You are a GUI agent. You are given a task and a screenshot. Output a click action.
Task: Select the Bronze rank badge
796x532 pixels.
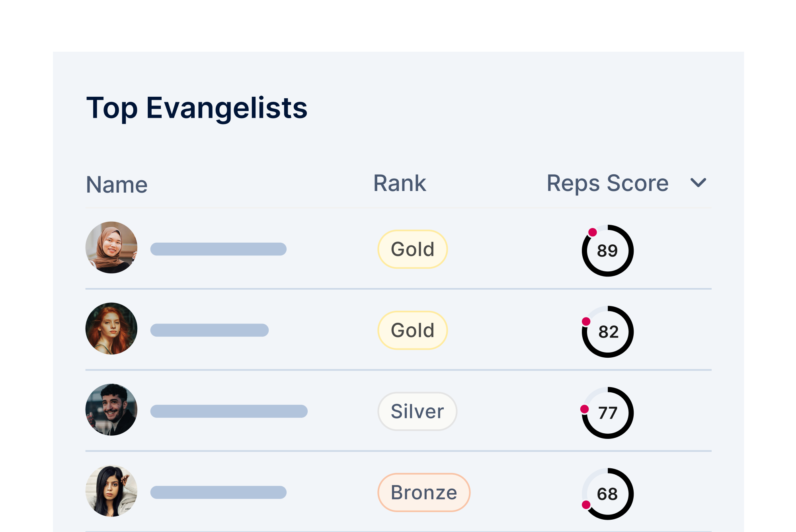(424, 493)
